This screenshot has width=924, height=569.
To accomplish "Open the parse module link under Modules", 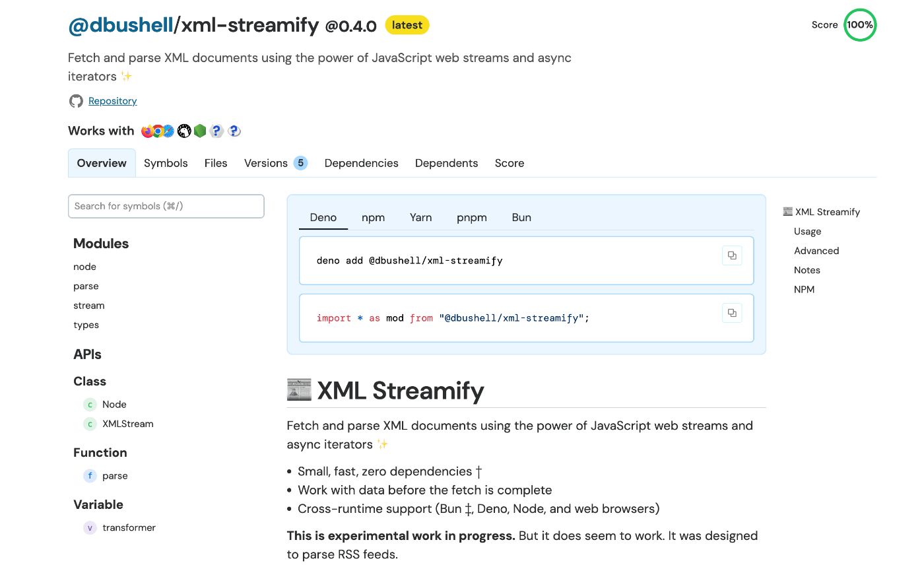I will click(86, 286).
